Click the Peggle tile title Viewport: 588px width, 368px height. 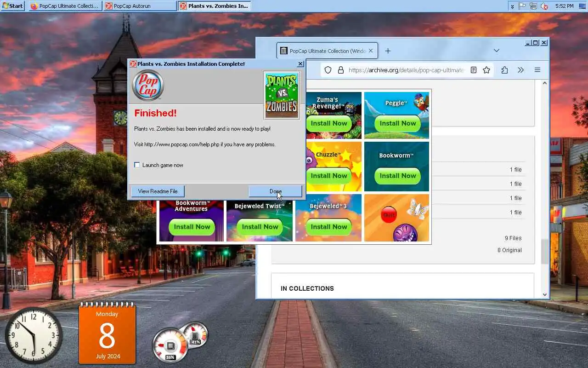396,103
